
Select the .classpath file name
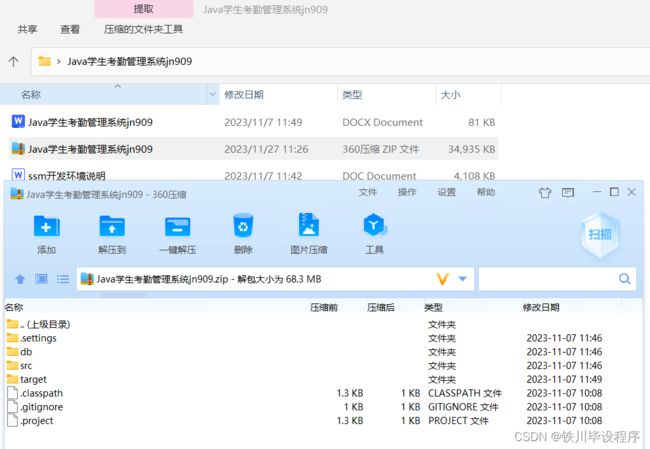41,393
